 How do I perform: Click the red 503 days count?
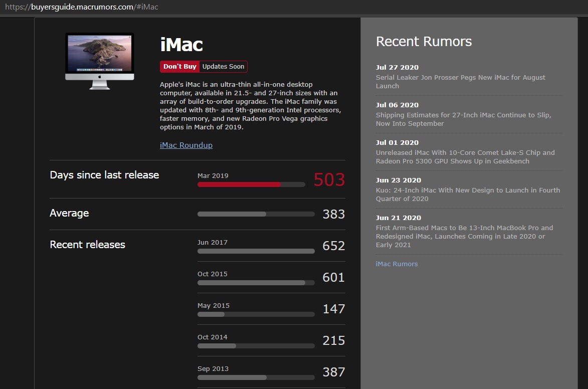[x=329, y=179]
